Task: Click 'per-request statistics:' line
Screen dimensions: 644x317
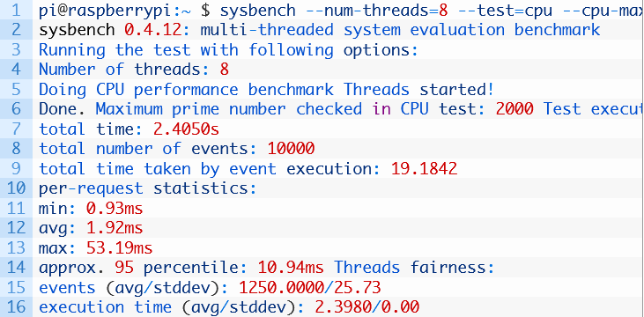Action: [148, 188]
